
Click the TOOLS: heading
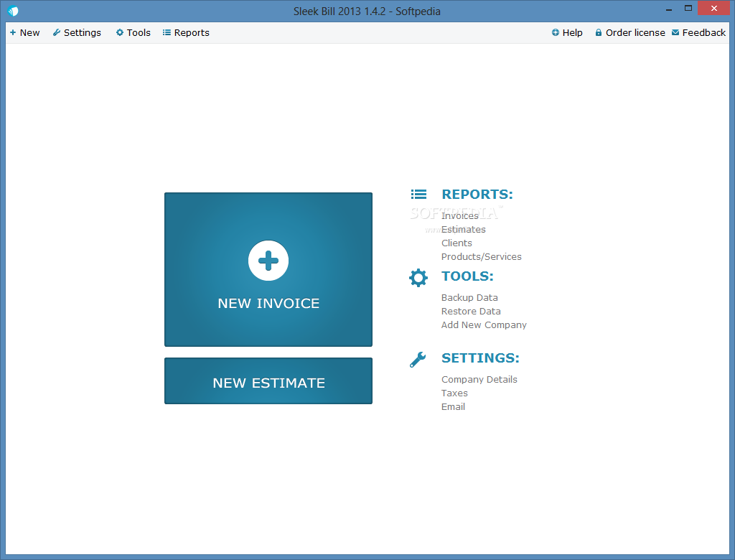tap(467, 276)
